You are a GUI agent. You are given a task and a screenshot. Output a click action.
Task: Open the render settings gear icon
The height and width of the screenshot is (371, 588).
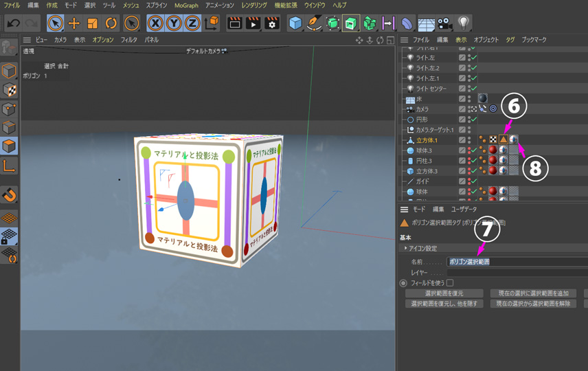coord(272,23)
